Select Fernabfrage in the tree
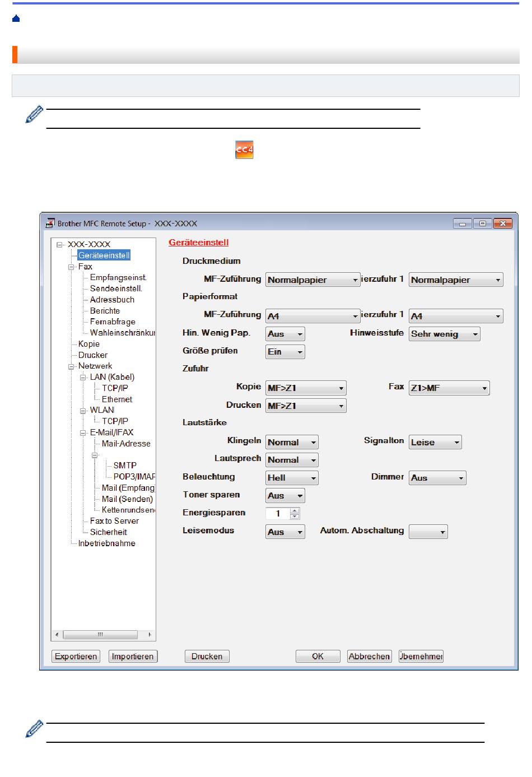 [x=113, y=322]
